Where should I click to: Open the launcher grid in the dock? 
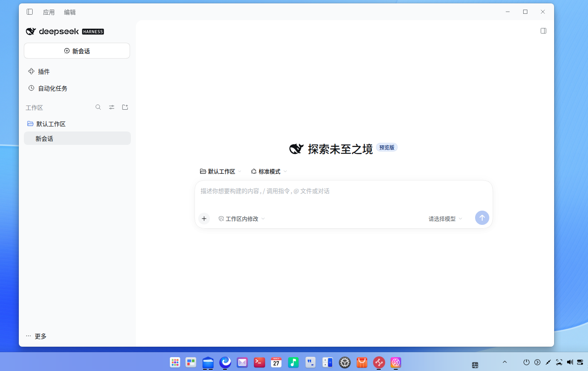click(x=175, y=362)
